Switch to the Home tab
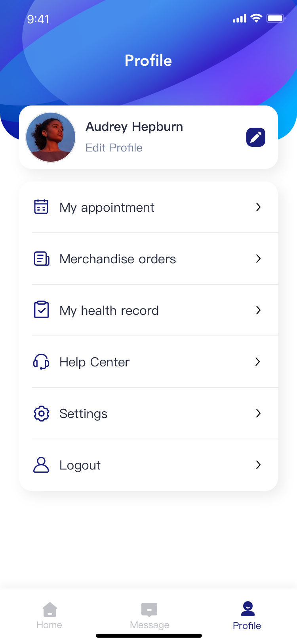Viewport: 297px width, 644px height. coord(49,615)
